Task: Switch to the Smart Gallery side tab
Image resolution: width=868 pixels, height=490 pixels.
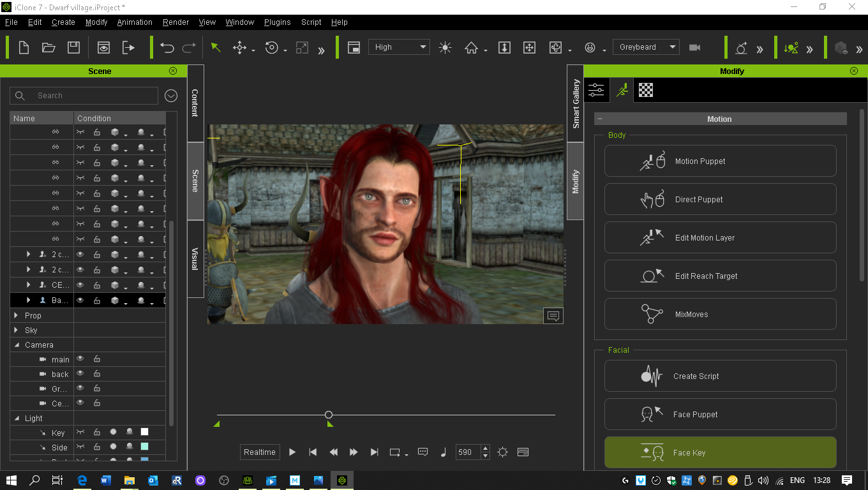Action: click(576, 103)
